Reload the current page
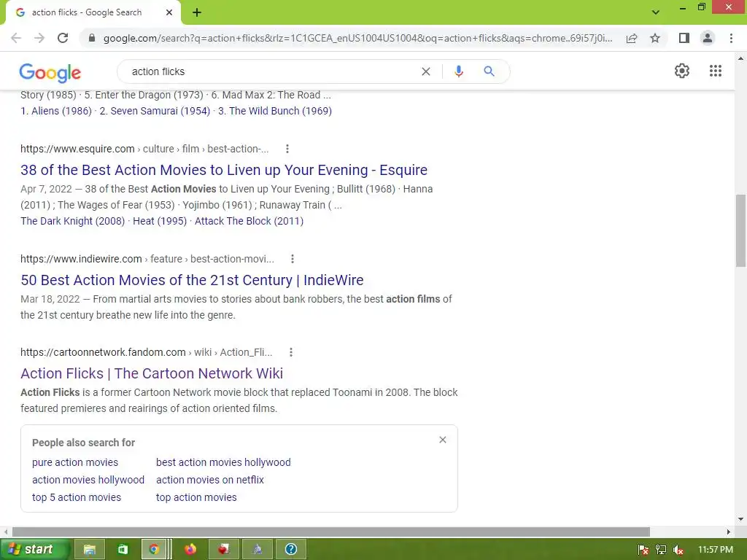 pyautogui.click(x=63, y=38)
